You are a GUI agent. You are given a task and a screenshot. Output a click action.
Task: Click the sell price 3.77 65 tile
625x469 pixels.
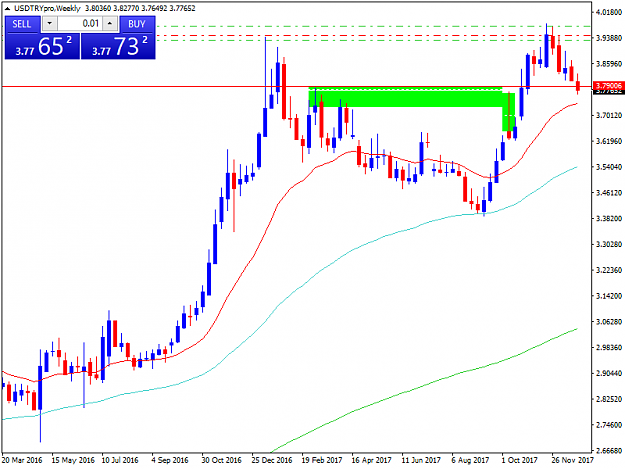(x=42, y=46)
